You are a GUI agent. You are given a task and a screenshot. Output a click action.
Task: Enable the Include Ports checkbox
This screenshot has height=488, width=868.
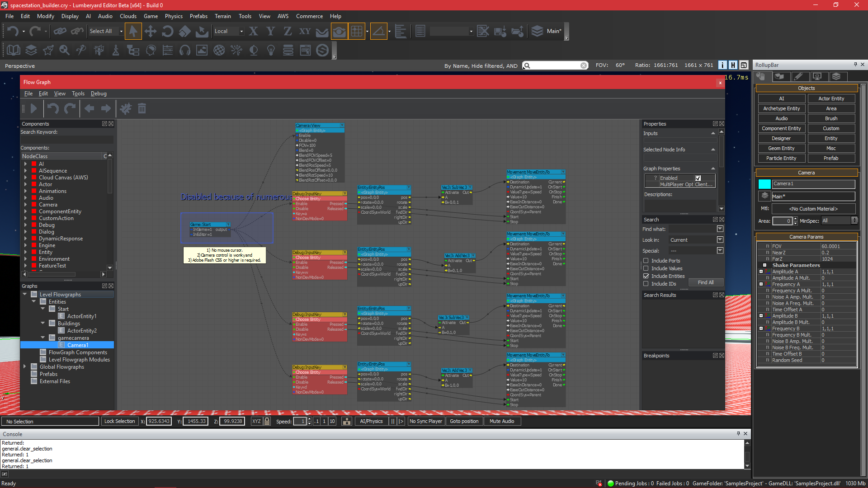(646, 261)
